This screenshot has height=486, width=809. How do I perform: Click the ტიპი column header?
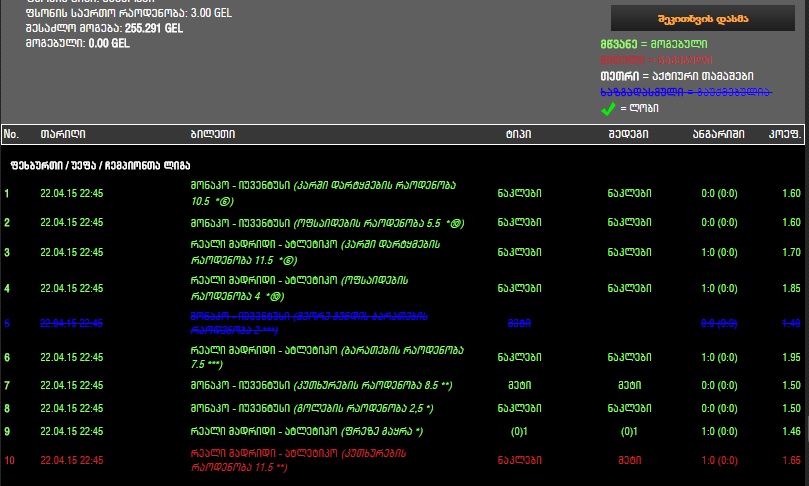point(518,134)
